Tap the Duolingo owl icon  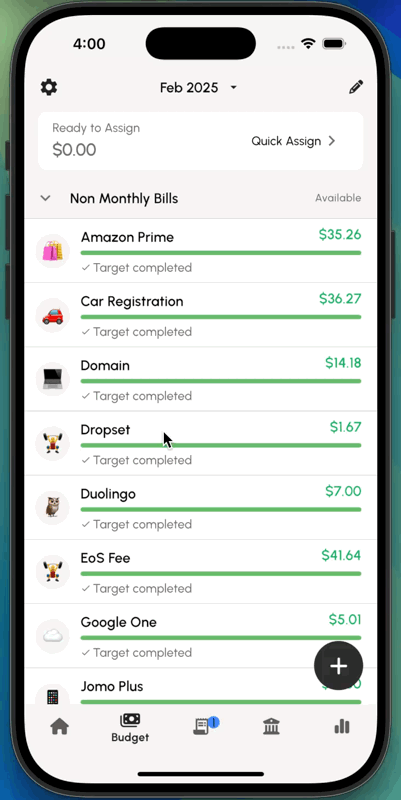[53, 508]
